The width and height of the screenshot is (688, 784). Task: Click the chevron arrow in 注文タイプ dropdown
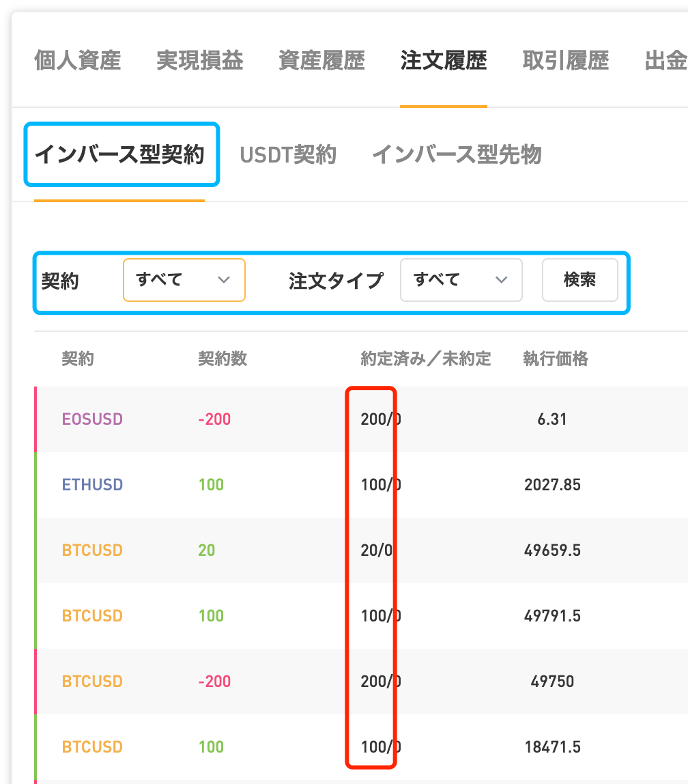501,280
